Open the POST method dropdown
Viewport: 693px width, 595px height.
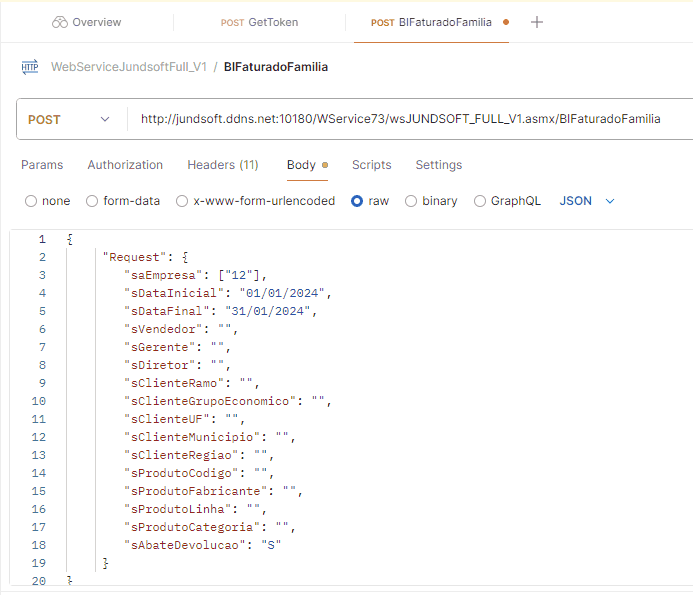click(x=70, y=119)
